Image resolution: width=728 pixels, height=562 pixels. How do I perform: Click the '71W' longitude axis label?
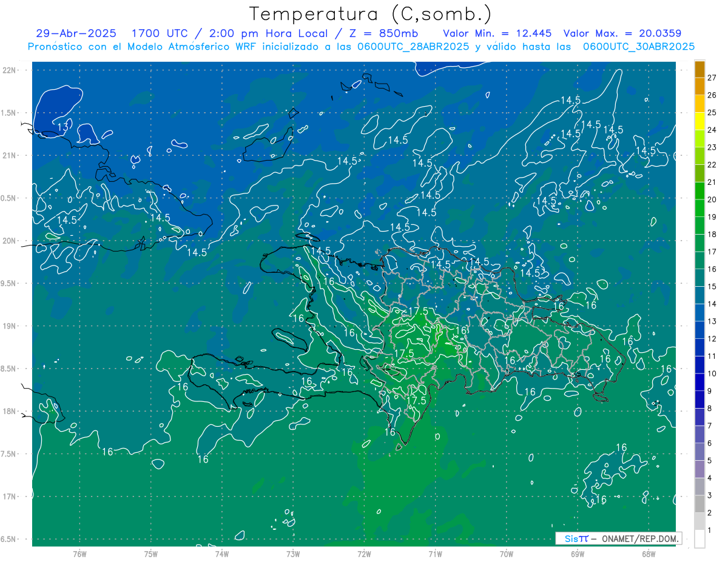pos(435,554)
